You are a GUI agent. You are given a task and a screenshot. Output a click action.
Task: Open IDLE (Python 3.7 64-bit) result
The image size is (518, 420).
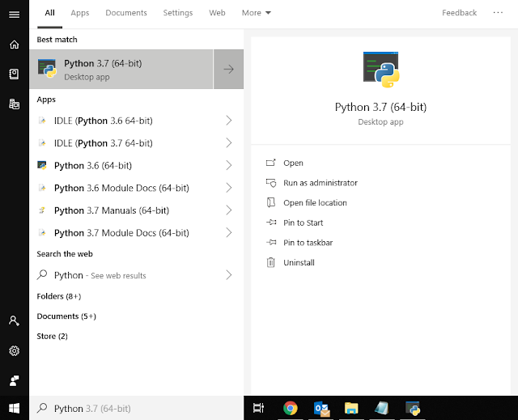[137, 143]
